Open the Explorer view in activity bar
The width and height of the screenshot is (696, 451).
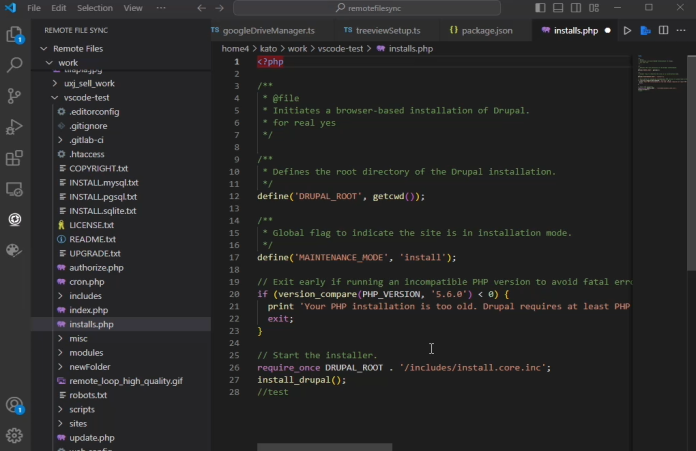(14, 34)
